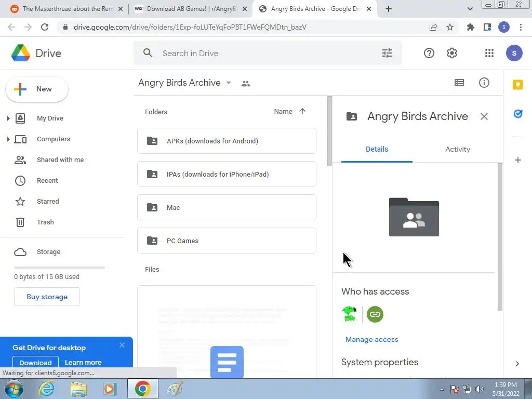Click details panel vertical scrollbar
This screenshot has width=532, height=399.
[x=500, y=237]
